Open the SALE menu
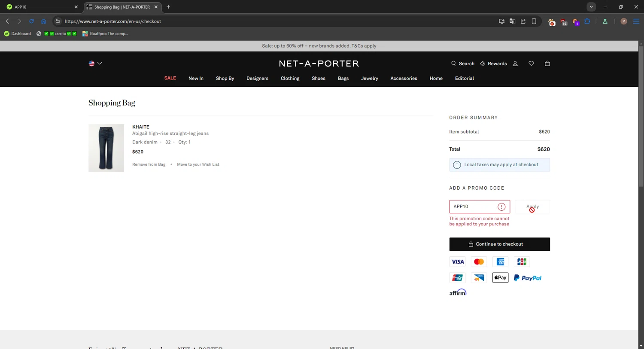This screenshot has width=644, height=349. pos(170,78)
